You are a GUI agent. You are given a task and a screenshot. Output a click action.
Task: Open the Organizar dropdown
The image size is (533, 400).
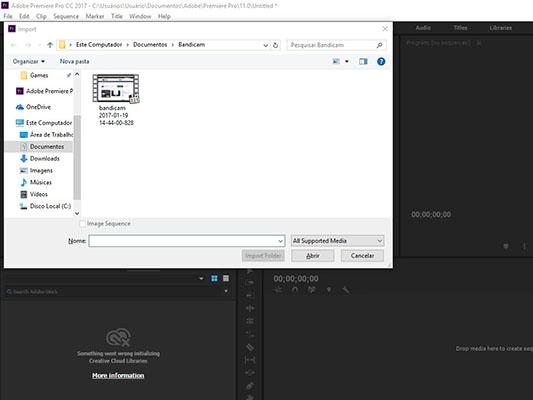tap(29, 62)
